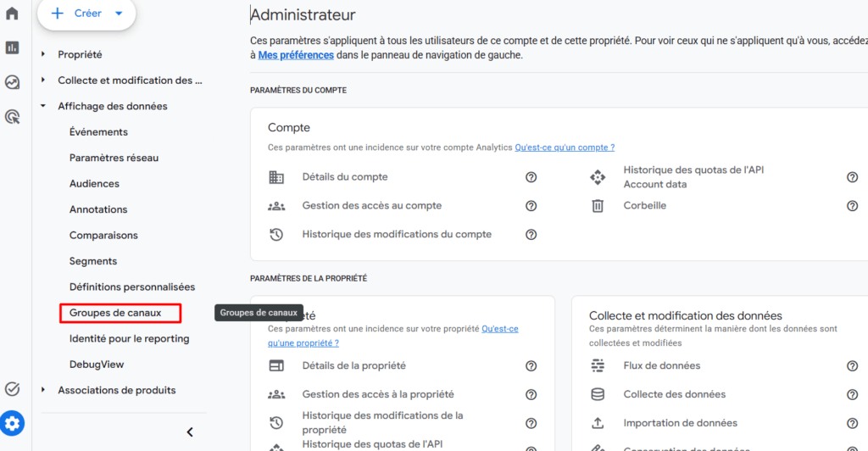Open the Home icon in left rail
The width and height of the screenshot is (868, 451).
coord(12,14)
